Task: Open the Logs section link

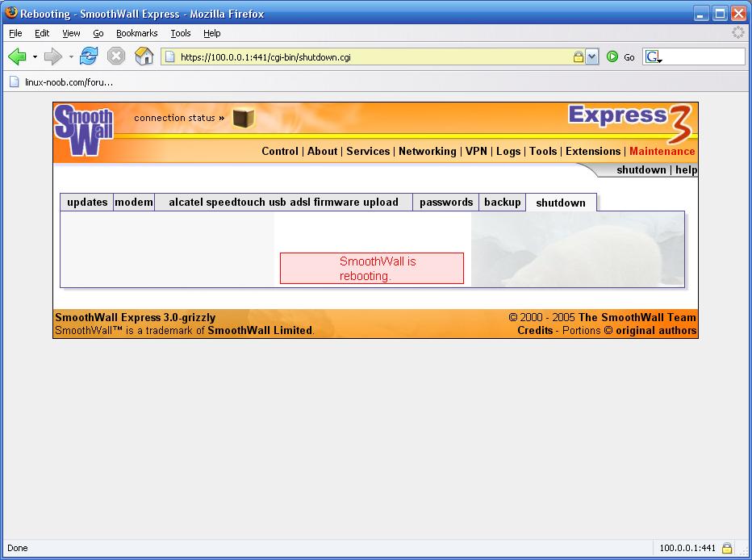Action: pyautogui.click(x=508, y=151)
